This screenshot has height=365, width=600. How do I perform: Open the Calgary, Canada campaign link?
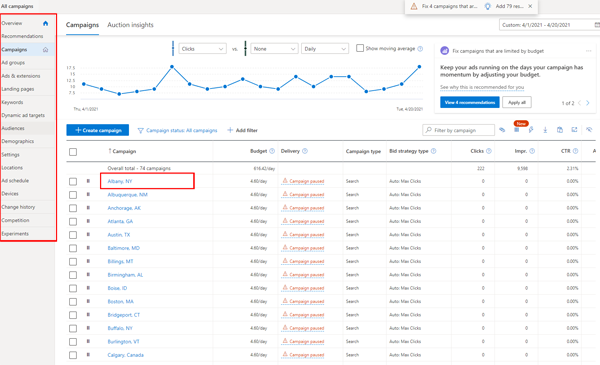[x=126, y=355]
